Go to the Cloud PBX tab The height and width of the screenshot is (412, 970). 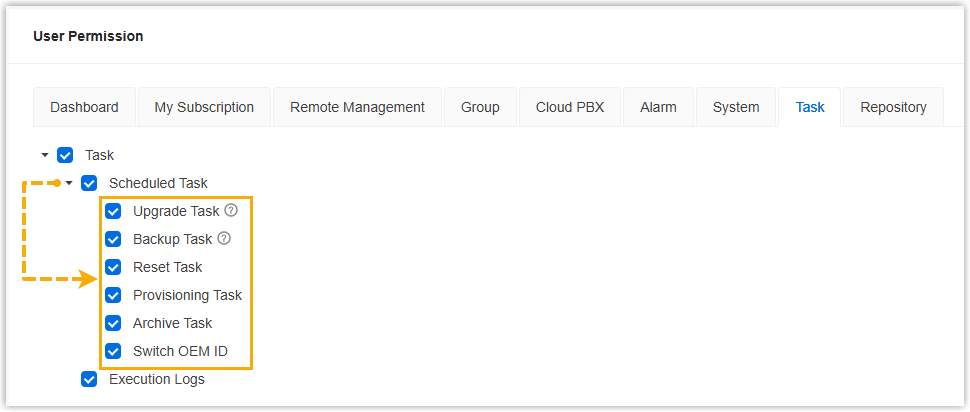coord(570,107)
